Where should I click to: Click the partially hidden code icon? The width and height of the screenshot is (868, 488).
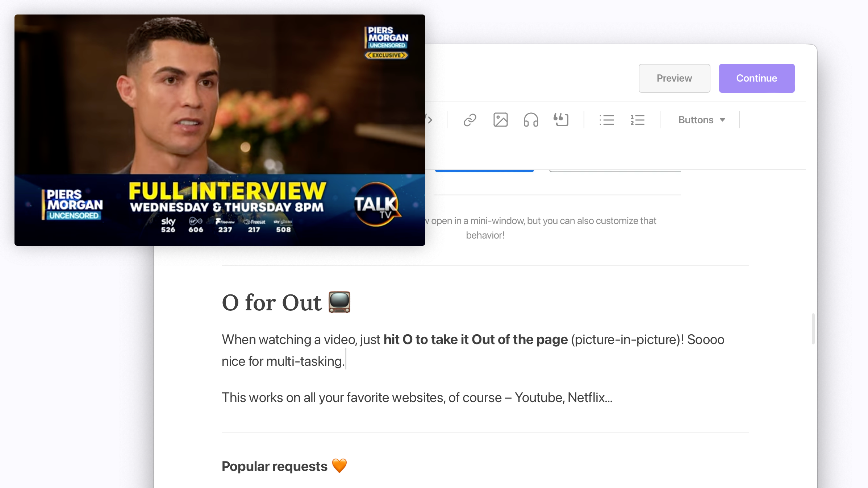[x=430, y=120]
